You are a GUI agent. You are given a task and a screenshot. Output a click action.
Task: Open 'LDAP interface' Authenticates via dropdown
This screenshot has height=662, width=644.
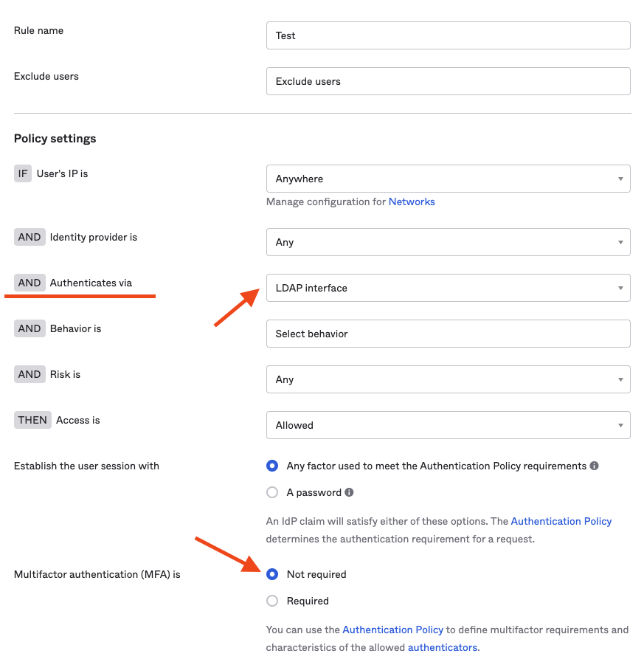(x=448, y=288)
